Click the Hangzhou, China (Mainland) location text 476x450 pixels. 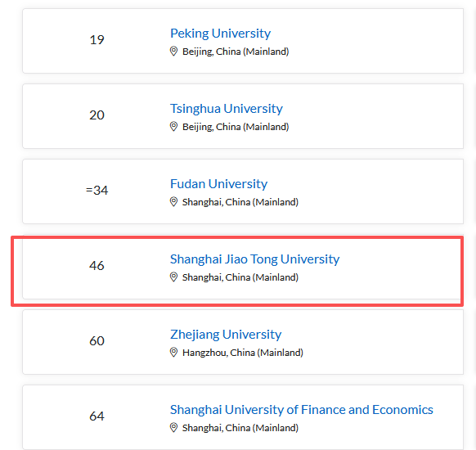(x=243, y=353)
